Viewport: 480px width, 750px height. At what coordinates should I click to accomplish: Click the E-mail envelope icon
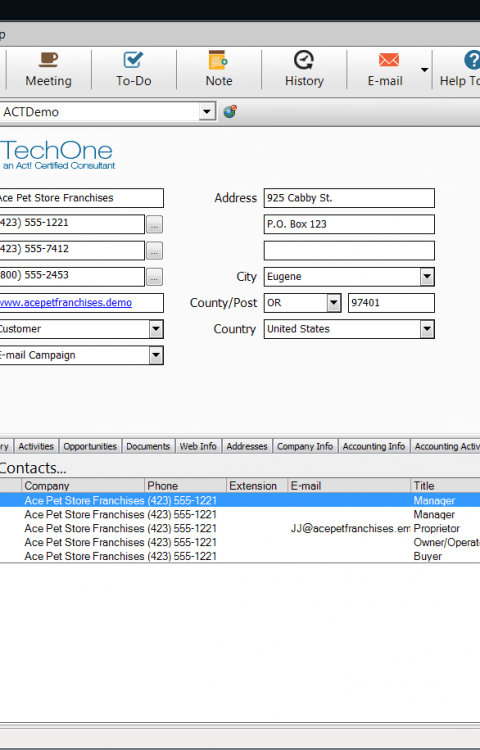click(389, 60)
